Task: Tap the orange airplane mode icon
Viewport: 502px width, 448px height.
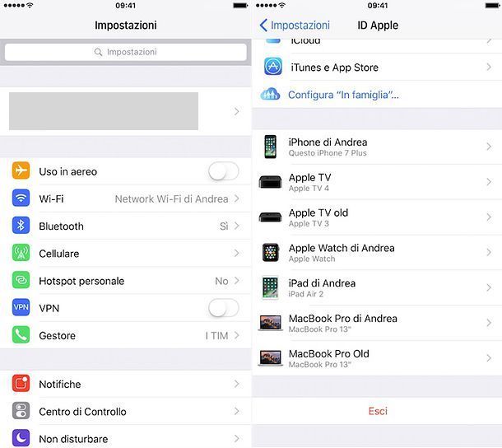Action: tap(21, 170)
